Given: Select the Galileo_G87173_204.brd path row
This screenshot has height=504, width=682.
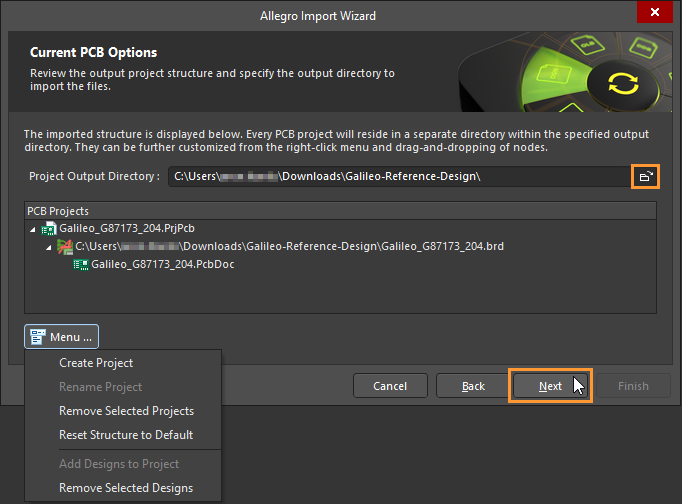Looking at the screenshot, I should pos(289,246).
